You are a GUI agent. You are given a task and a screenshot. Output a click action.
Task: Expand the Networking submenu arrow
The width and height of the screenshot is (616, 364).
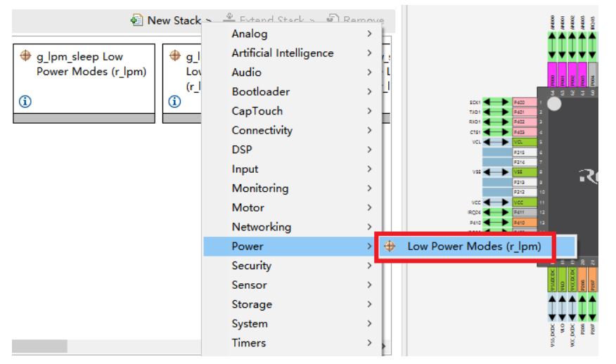(x=369, y=226)
